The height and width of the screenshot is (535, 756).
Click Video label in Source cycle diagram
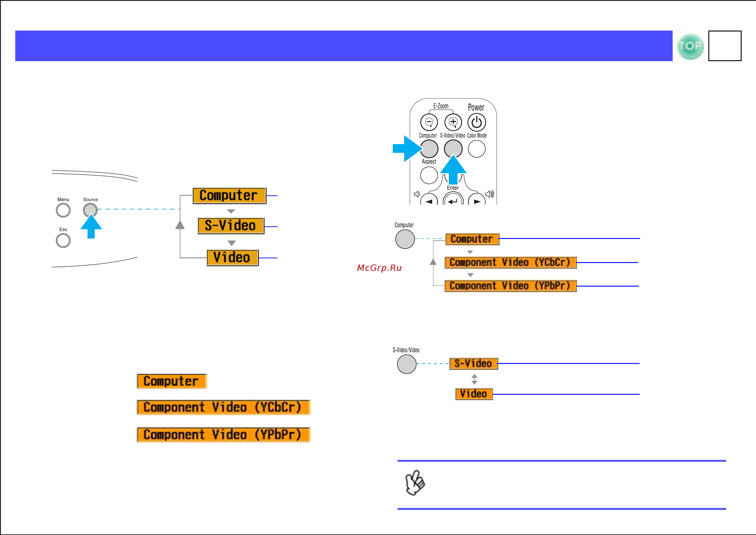click(x=232, y=258)
